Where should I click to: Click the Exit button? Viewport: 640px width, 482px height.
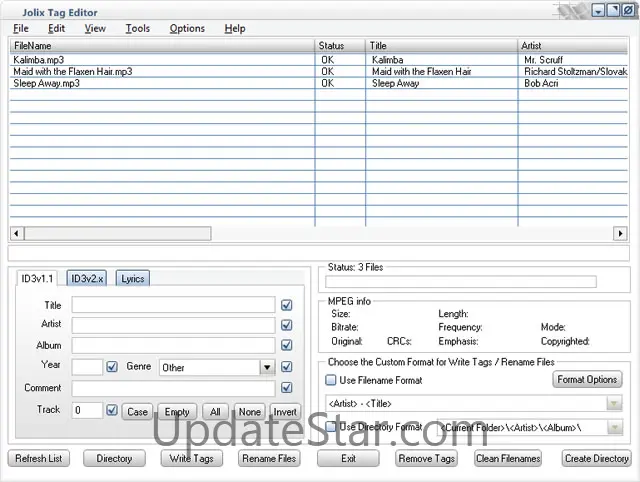(348, 458)
